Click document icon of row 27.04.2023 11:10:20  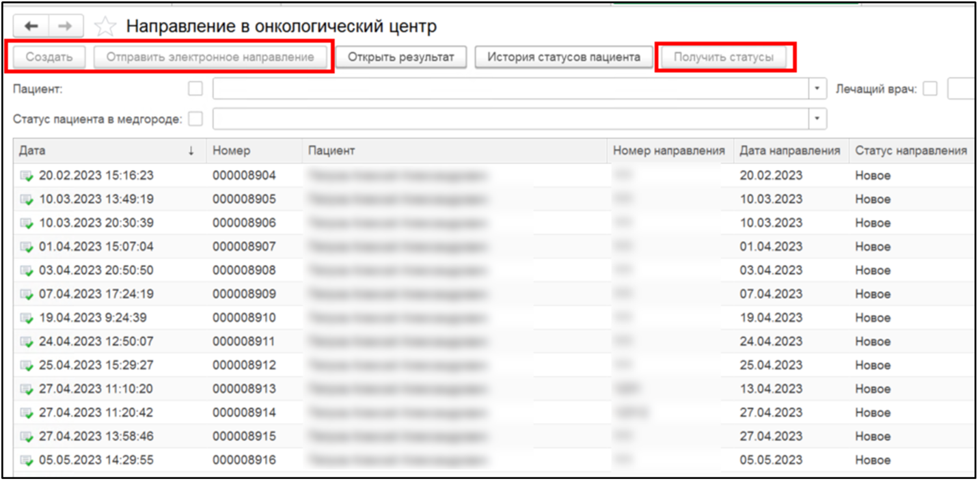coord(27,389)
